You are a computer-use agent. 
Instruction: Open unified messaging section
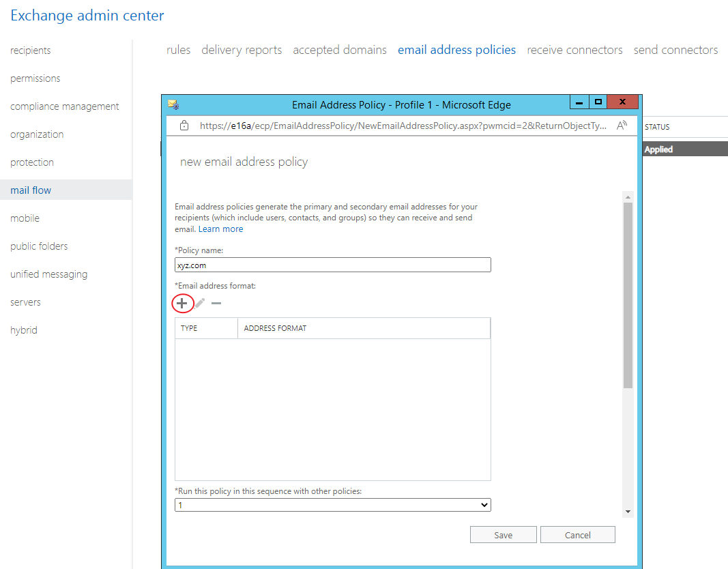pyautogui.click(x=48, y=274)
